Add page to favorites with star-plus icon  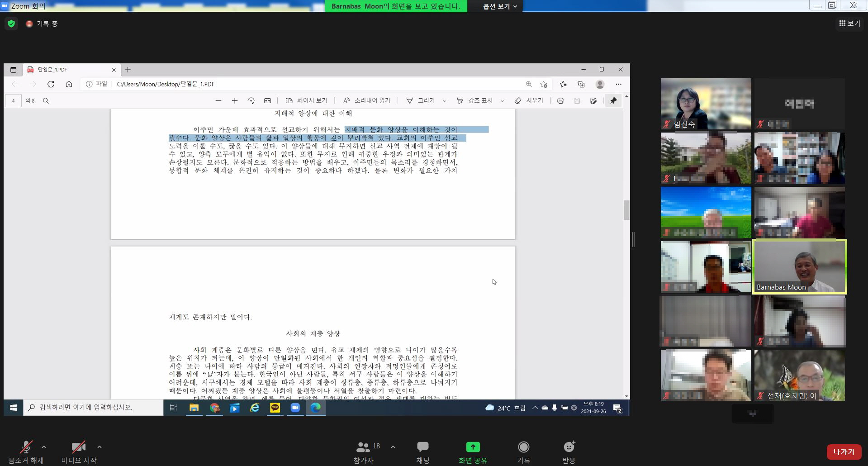click(544, 84)
